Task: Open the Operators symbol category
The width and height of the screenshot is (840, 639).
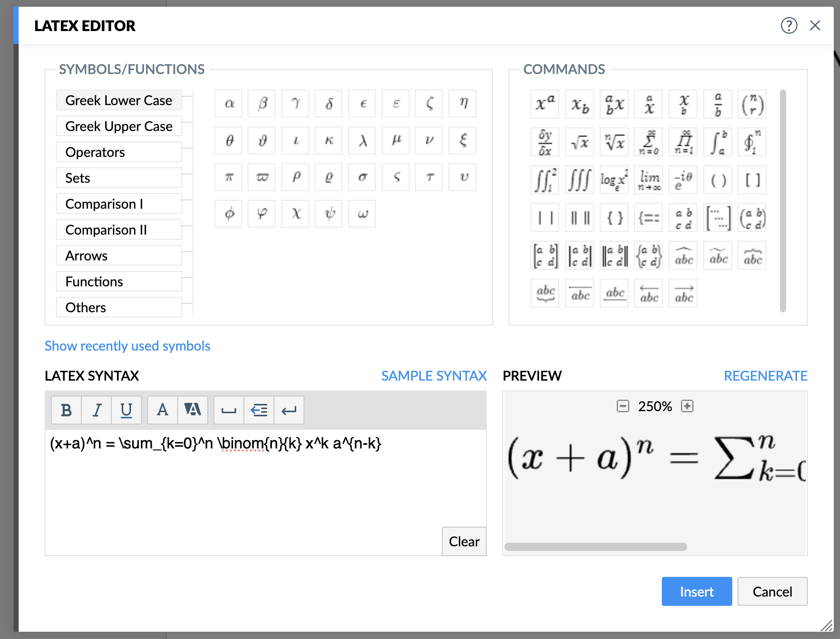Action: (119, 152)
